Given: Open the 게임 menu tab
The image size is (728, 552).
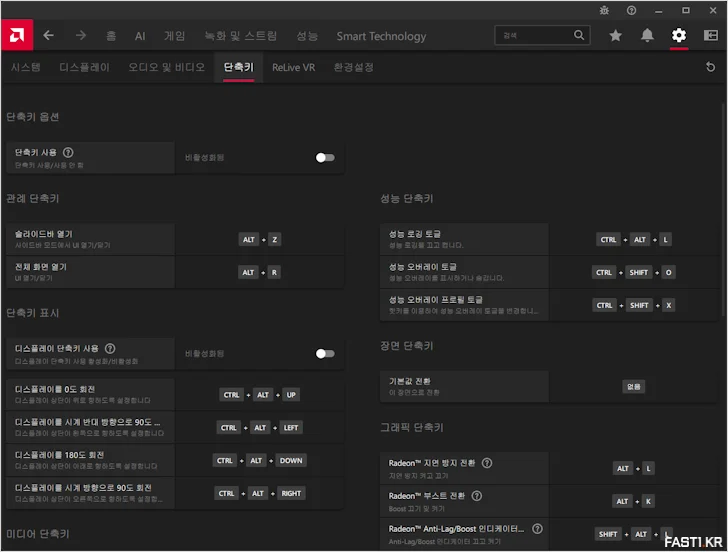Looking at the screenshot, I should click(175, 36).
